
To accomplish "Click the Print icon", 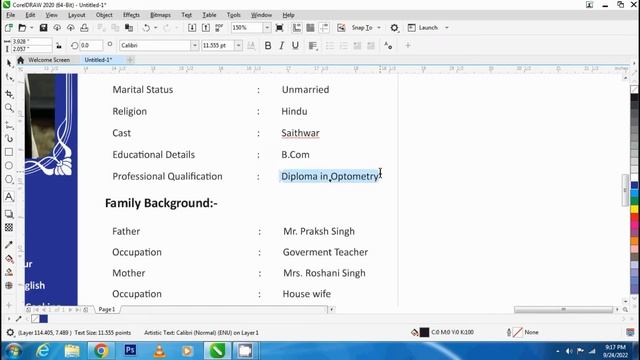I will click(84, 28).
